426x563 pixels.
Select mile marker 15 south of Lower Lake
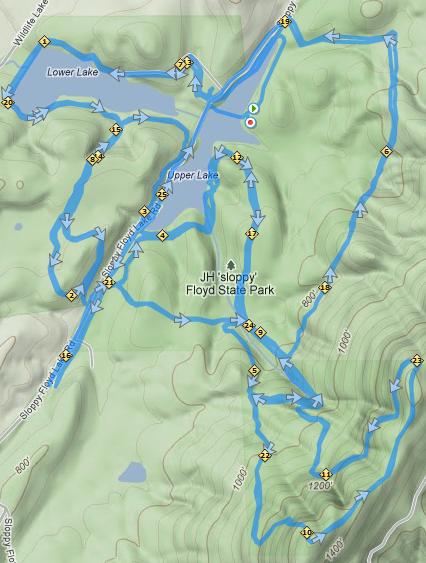point(116,130)
